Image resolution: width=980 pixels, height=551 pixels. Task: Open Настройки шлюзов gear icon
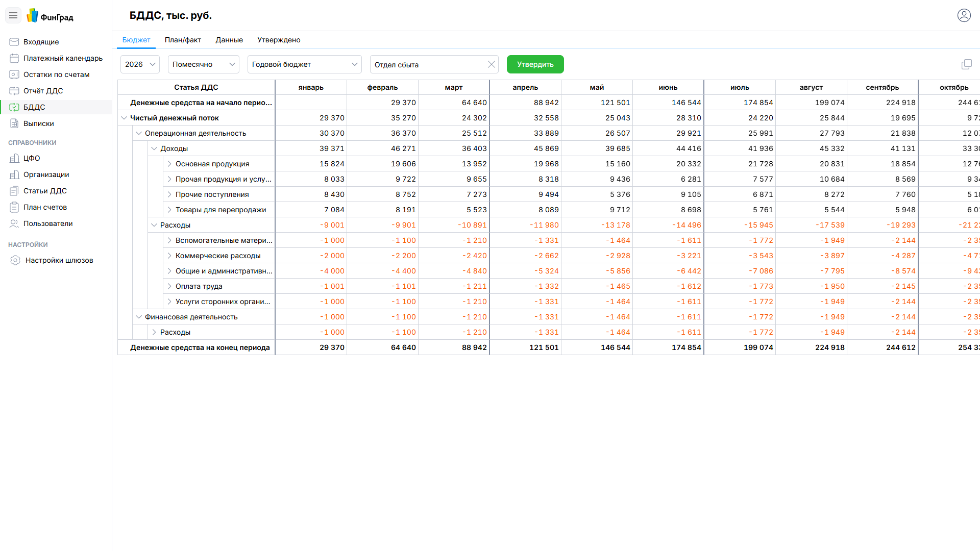coord(15,260)
